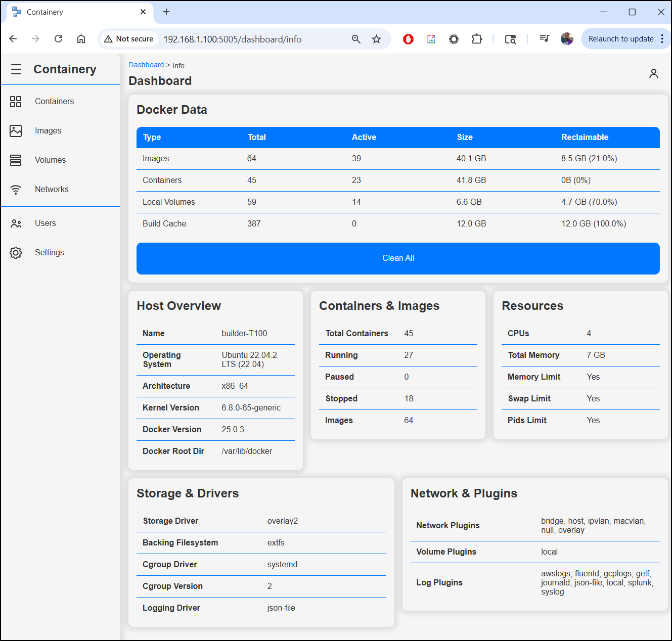Click the browser home icon

81,39
